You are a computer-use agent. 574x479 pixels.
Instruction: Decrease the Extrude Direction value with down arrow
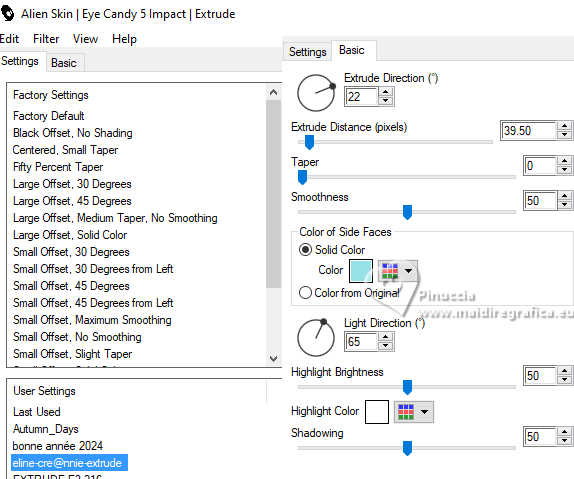(x=385, y=100)
